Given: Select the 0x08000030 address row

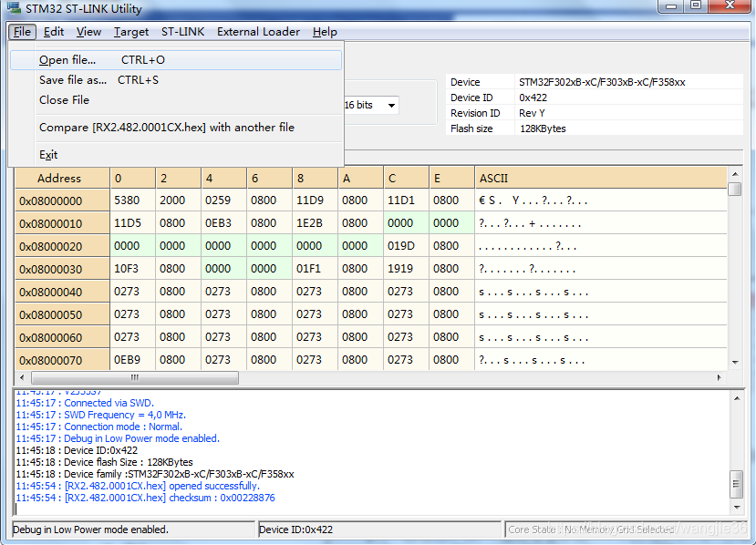Looking at the screenshot, I should pyautogui.click(x=51, y=269).
